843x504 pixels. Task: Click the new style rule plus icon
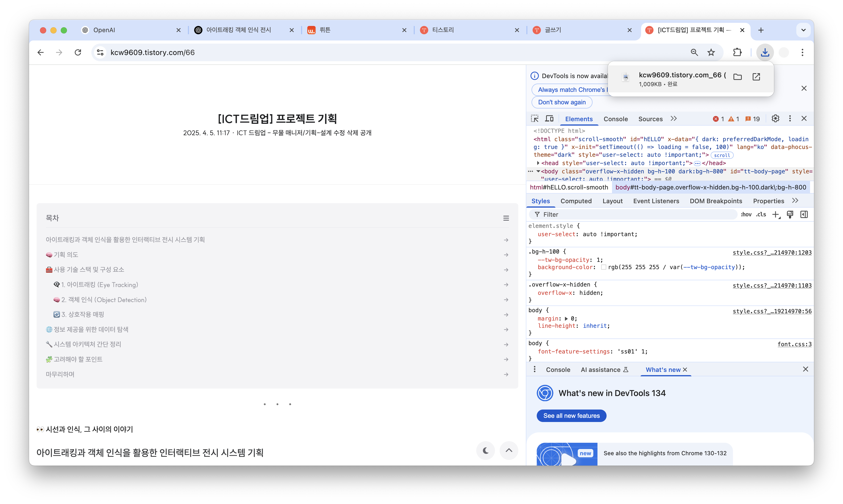click(776, 214)
